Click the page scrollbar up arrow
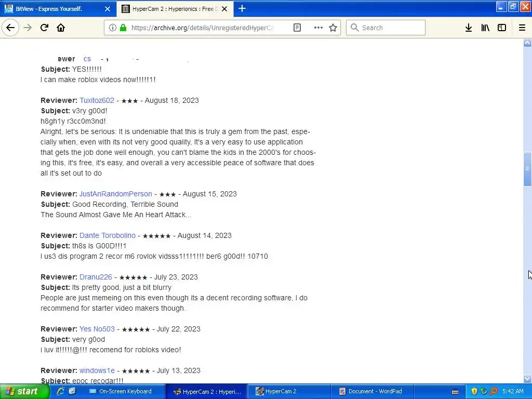Viewport: 532px width, 399px height. 527,43
